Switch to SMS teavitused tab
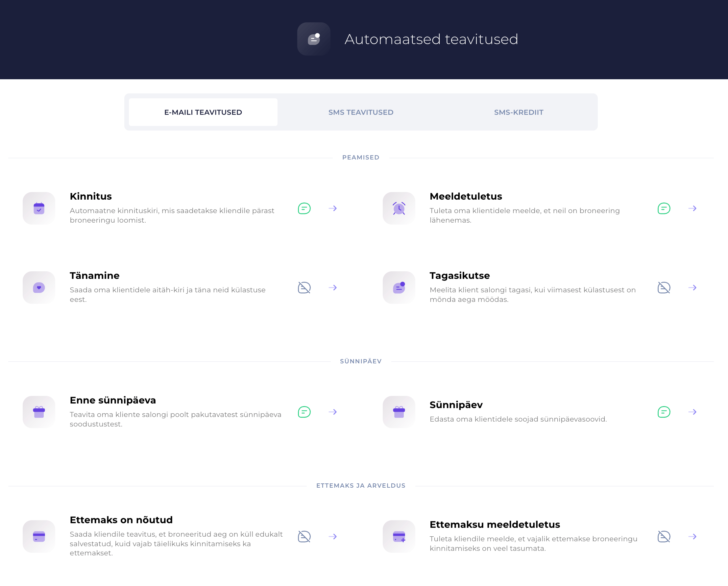728x586 pixels. (x=361, y=112)
